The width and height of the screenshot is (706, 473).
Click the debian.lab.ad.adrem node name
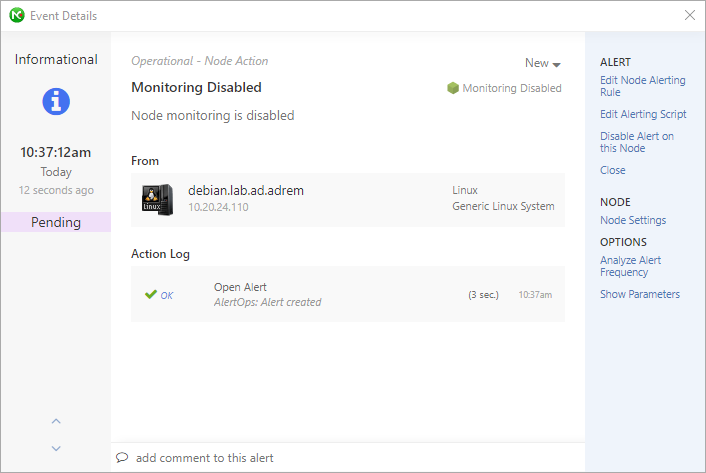point(246,190)
